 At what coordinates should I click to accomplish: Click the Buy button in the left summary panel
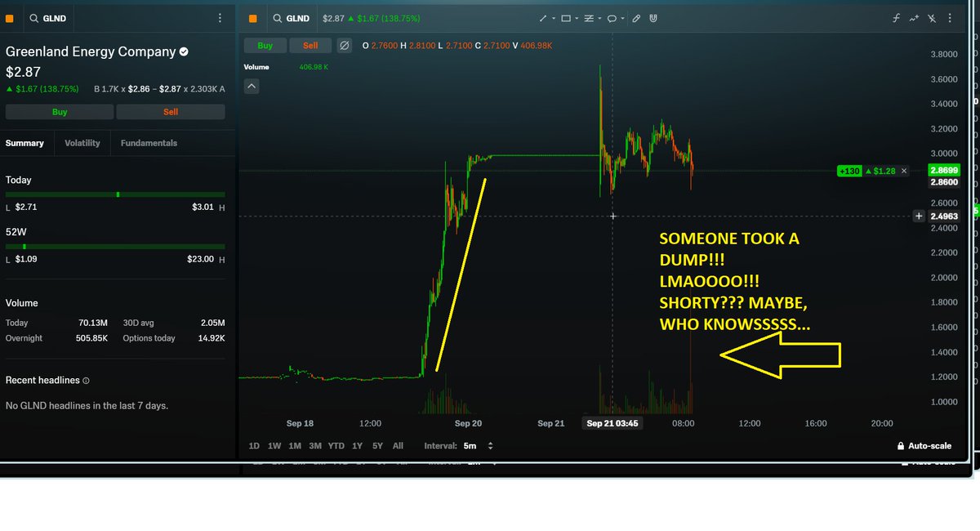[60, 112]
